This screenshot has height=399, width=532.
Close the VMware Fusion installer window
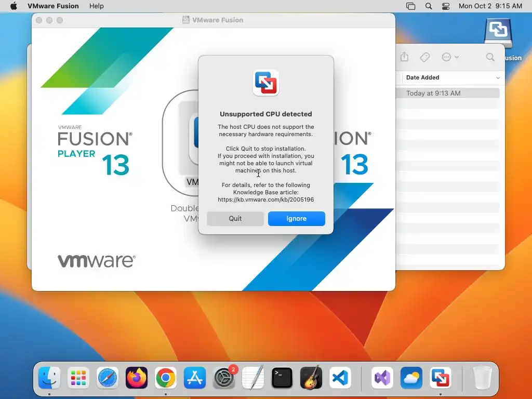[39, 20]
